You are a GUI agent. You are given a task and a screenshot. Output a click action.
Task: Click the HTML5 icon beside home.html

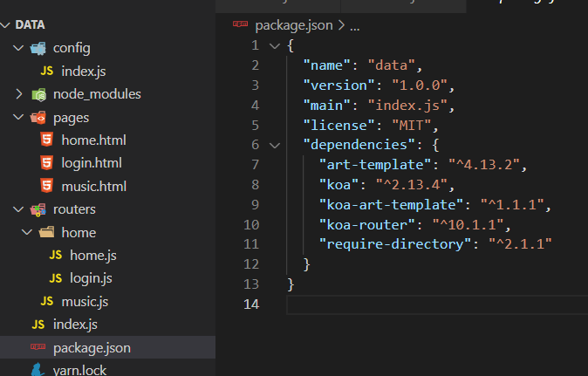47,140
